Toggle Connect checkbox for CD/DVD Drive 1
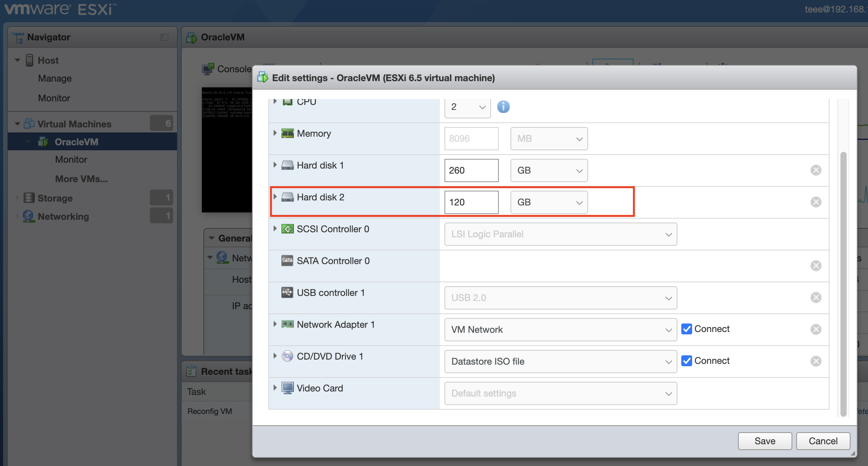Screen dimensions: 868x466 pos(686,361)
